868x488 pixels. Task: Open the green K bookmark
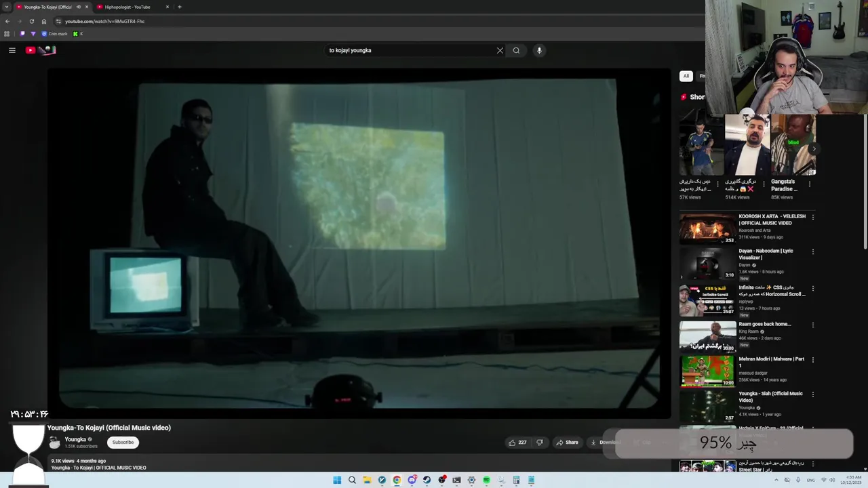(x=77, y=34)
